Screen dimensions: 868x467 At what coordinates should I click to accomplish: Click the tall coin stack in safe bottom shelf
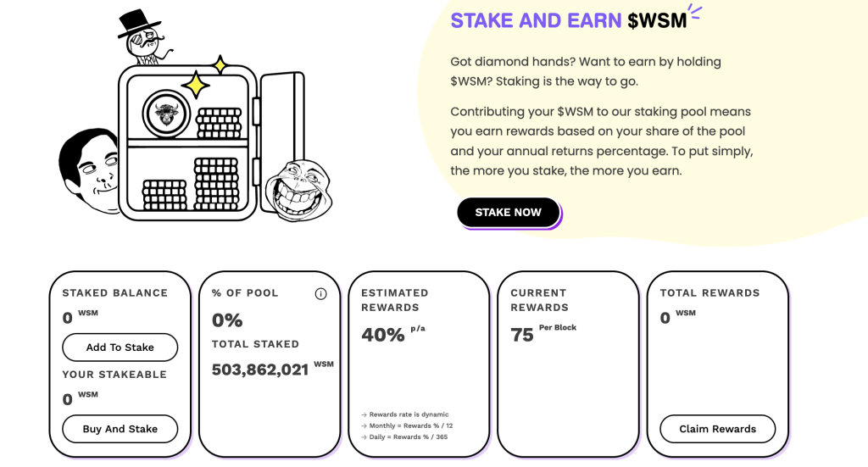216,184
